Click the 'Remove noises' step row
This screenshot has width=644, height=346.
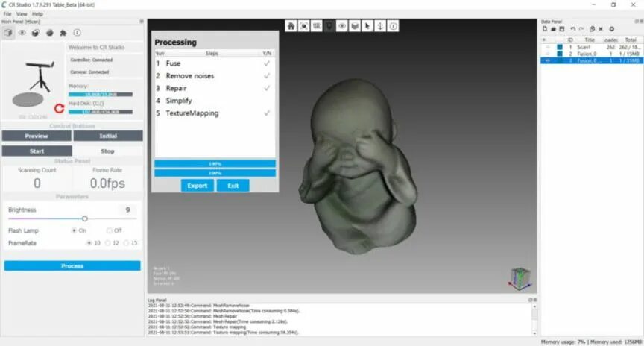tap(215, 76)
